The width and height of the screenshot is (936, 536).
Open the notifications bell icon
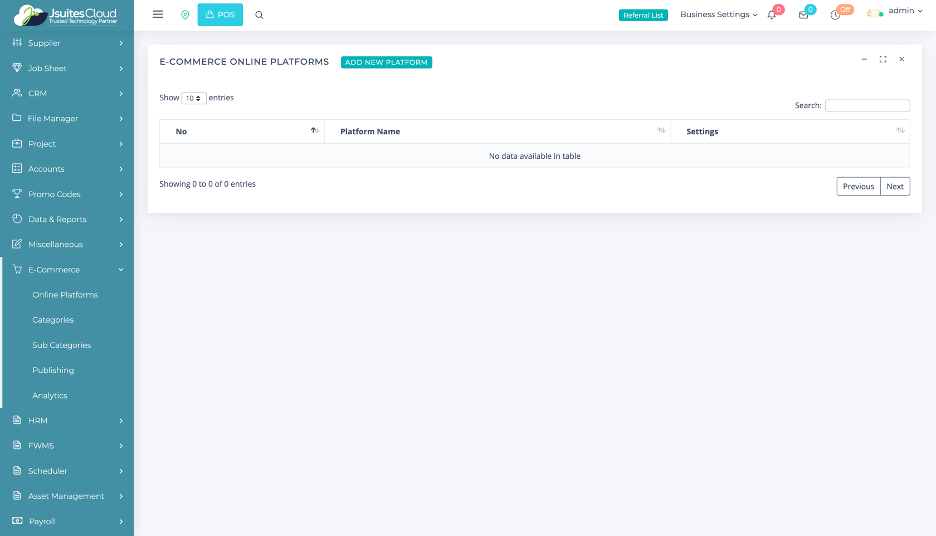point(772,15)
